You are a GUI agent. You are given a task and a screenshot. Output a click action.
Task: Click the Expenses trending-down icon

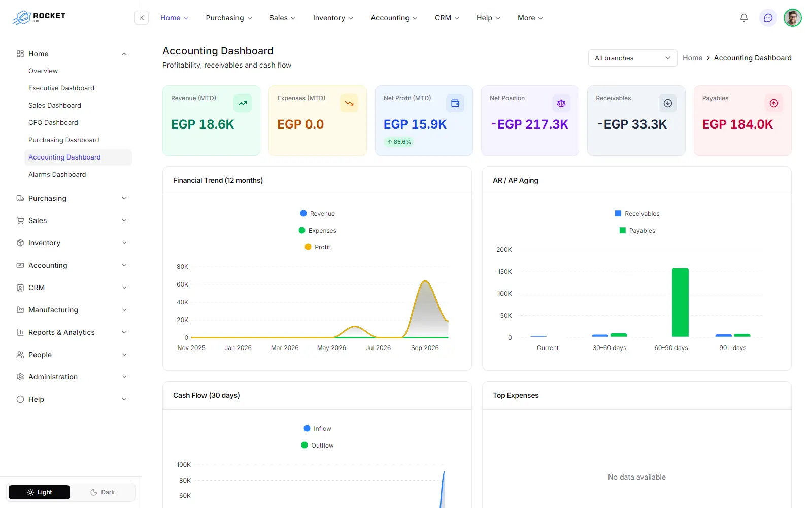349,103
